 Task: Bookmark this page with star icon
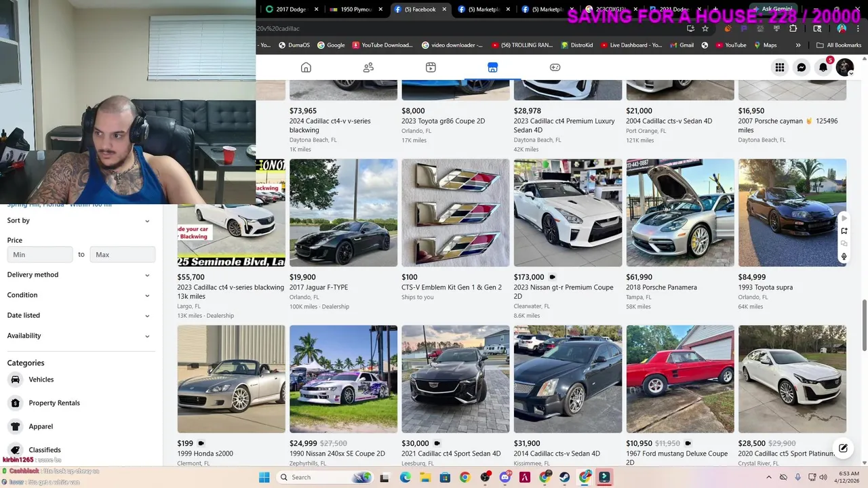click(705, 28)
